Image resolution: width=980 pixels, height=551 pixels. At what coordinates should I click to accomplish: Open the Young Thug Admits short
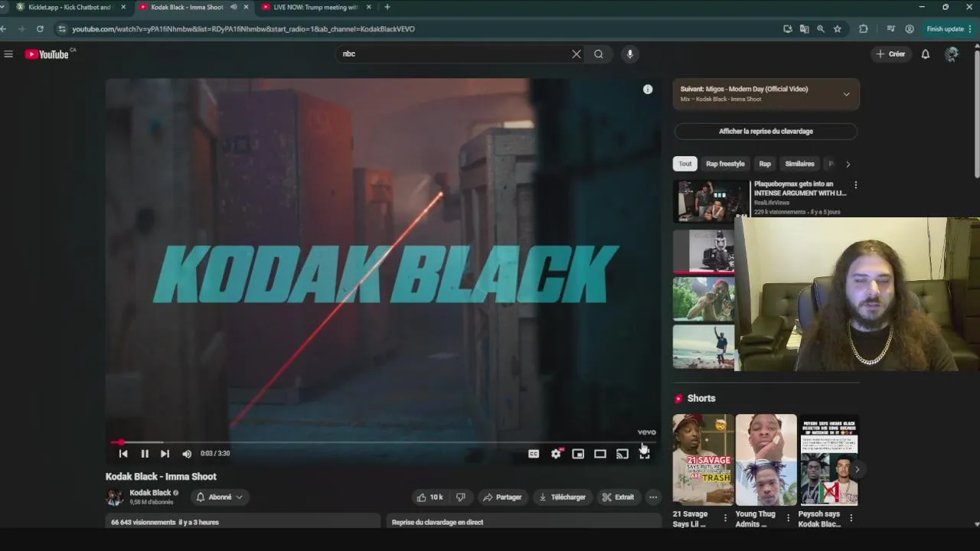click(x=766, y=460)
